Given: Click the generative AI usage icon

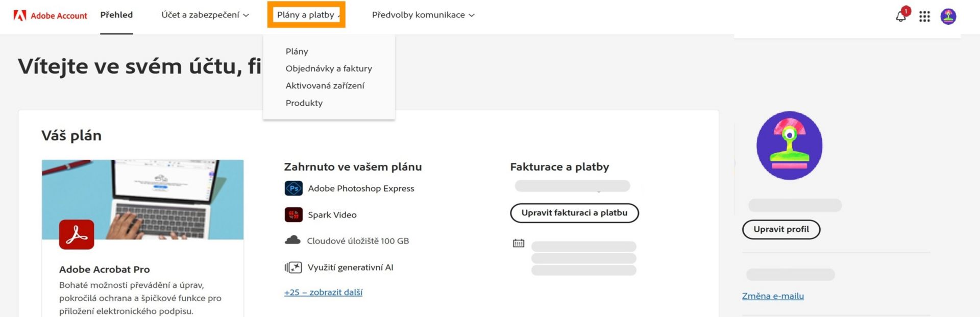Looking at the screenshot, I should point(293,267).
